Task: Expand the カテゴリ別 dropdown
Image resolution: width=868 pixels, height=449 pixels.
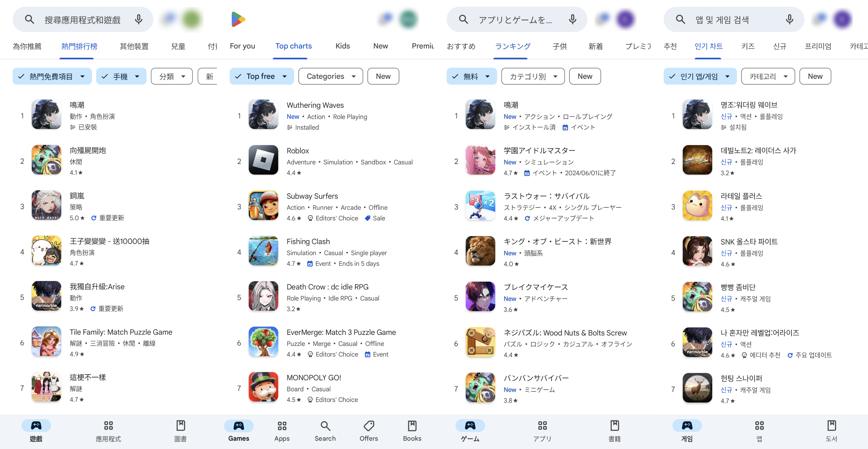Action: [533, 76]
